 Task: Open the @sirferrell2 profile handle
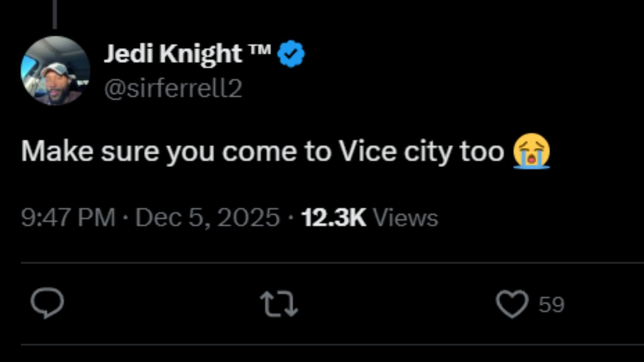(x=174, y=88)
